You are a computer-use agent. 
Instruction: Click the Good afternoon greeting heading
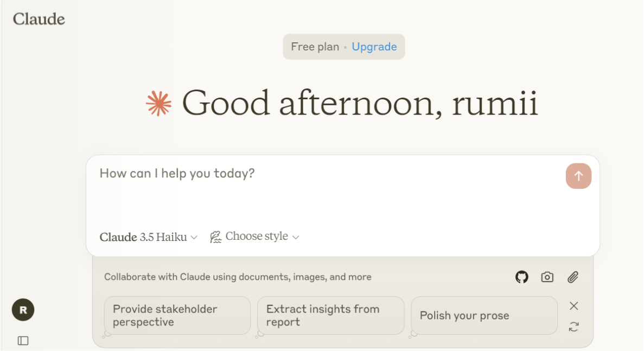360,103
